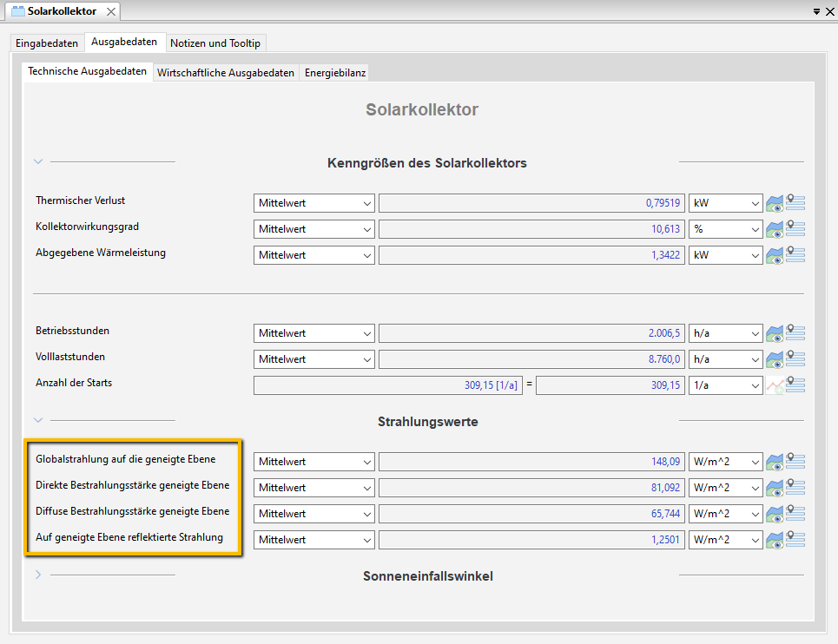Open Mittelwert dropdown for reflektierte Strahlung row
Viewport: 838px width, 644px height.
314,540
